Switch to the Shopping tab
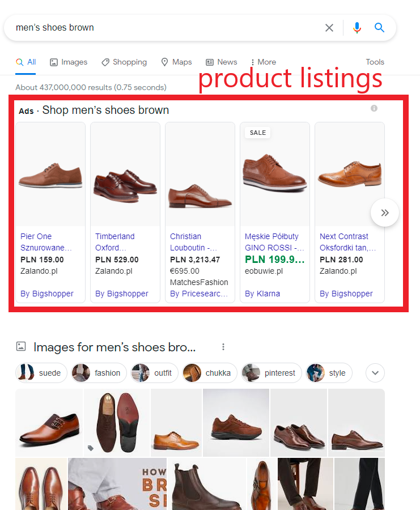This screenshot has width=420, height=510. click(x=124, y=62)
